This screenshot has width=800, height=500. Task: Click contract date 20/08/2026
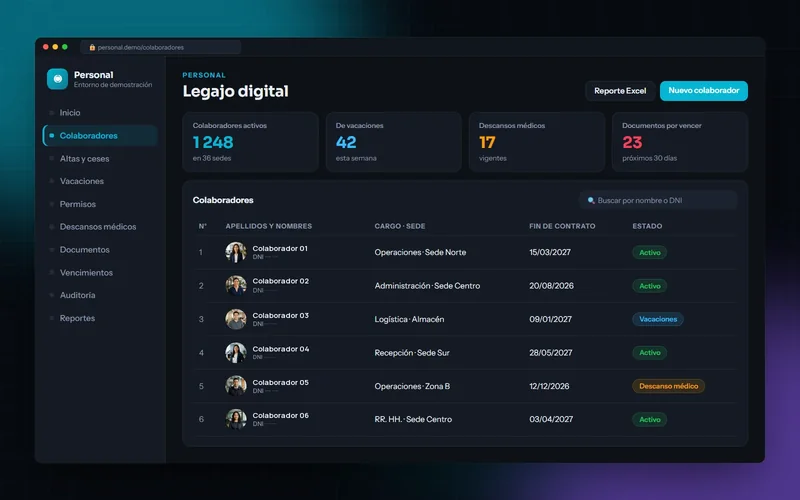pos(552,286)
